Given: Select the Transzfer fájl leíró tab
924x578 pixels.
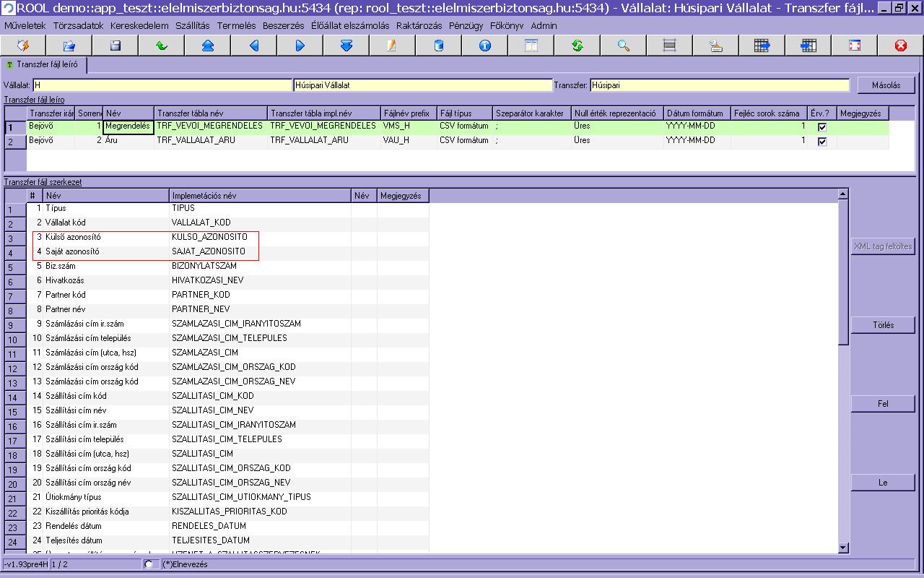Looking at the screenshot, I should (x=45, y=64).
